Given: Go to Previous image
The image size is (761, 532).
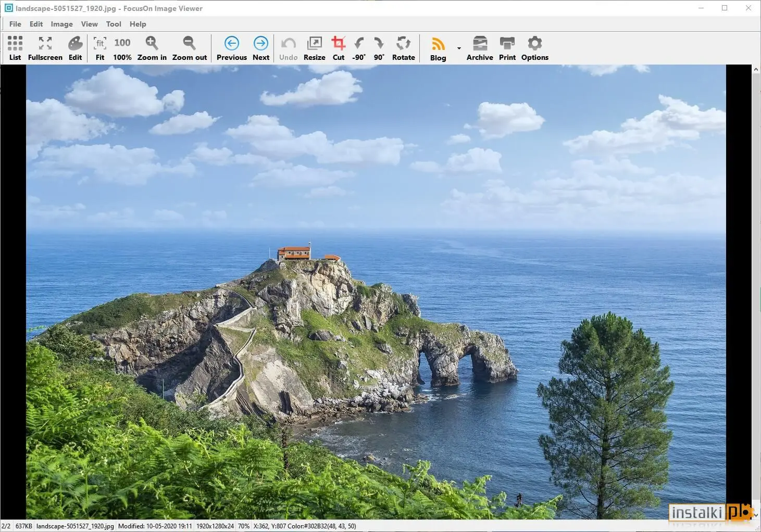Looking at the screenshot, I should [x=232, y=48].
